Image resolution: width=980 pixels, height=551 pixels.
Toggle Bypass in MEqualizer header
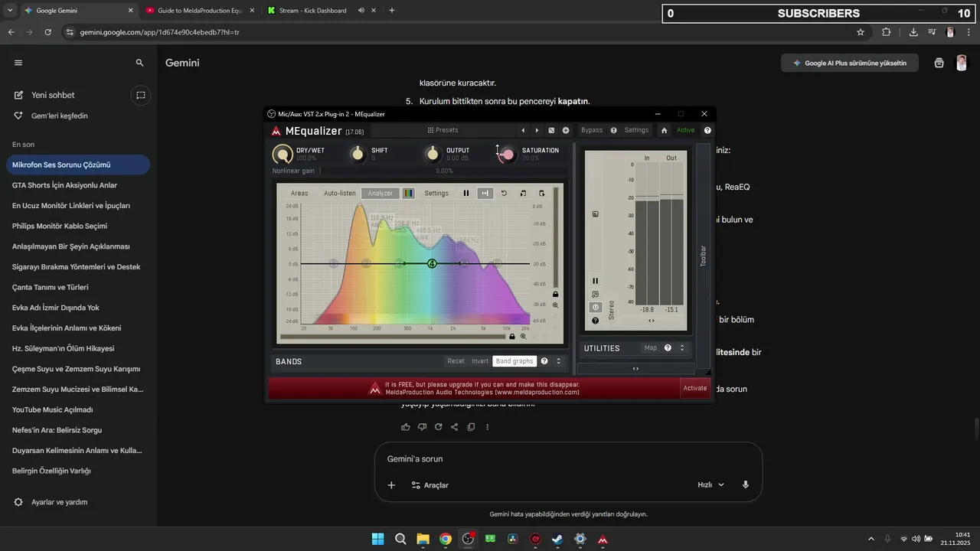[592, 130]
